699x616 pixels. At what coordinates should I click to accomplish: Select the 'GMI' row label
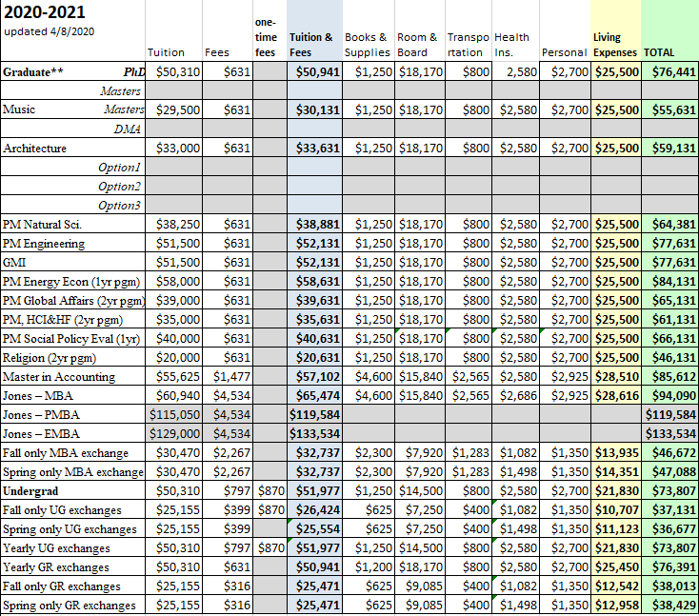coord(14,263)
